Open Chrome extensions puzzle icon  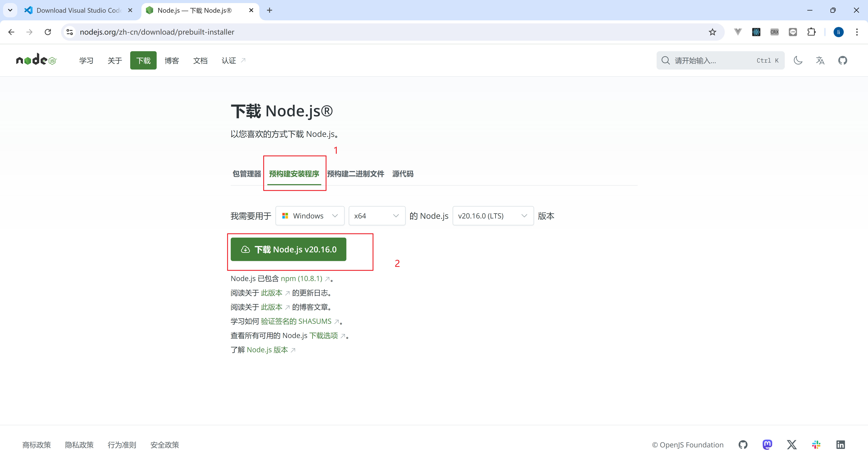click(x=811, y=32)
